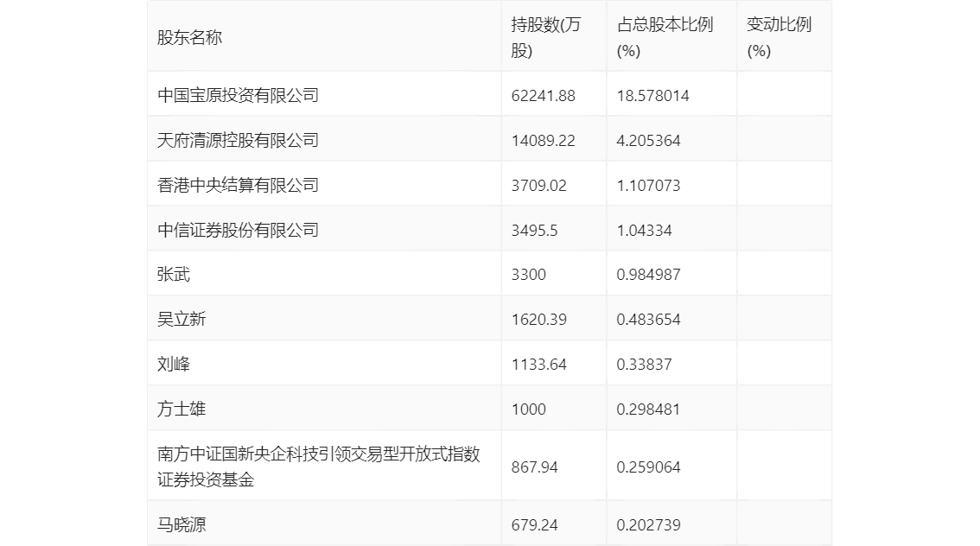The width and height of the screenshot is (980, 546).
Task: Select the percentage 0.298481
Action: point(648,409)
